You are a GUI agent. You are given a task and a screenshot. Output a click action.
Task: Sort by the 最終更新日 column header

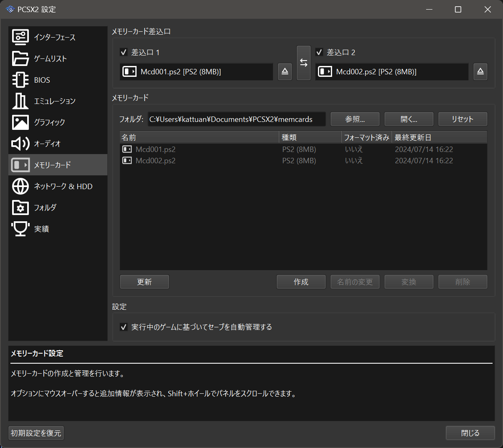(x=439, y=137)
